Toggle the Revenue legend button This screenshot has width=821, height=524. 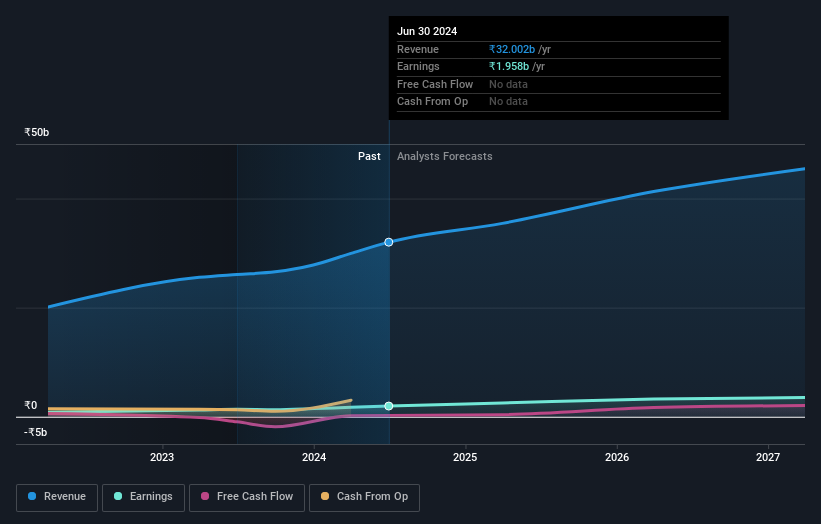pos(57,497)
